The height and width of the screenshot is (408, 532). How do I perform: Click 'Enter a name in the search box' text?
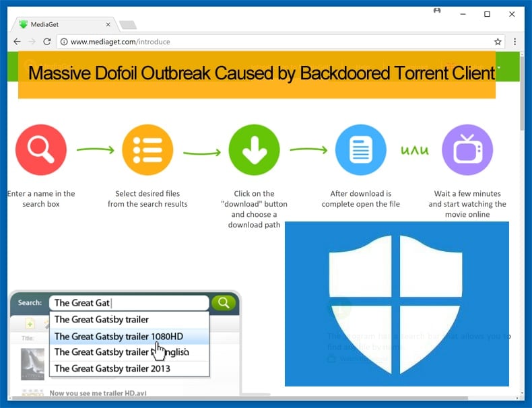pos(41,199)
